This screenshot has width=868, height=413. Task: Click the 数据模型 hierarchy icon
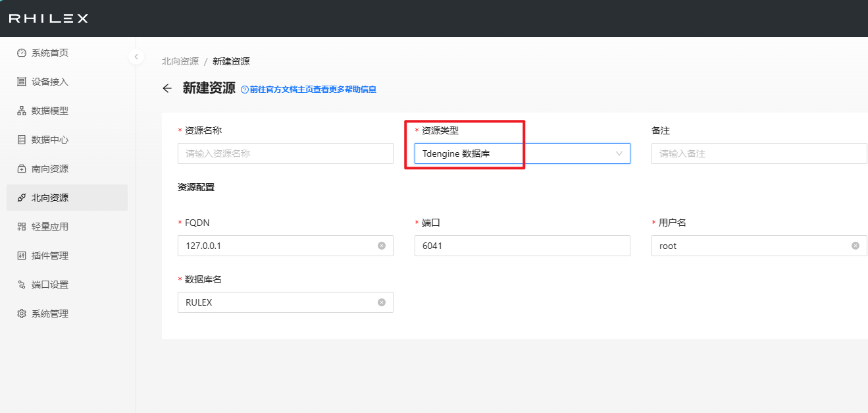[x=22, y=111]
